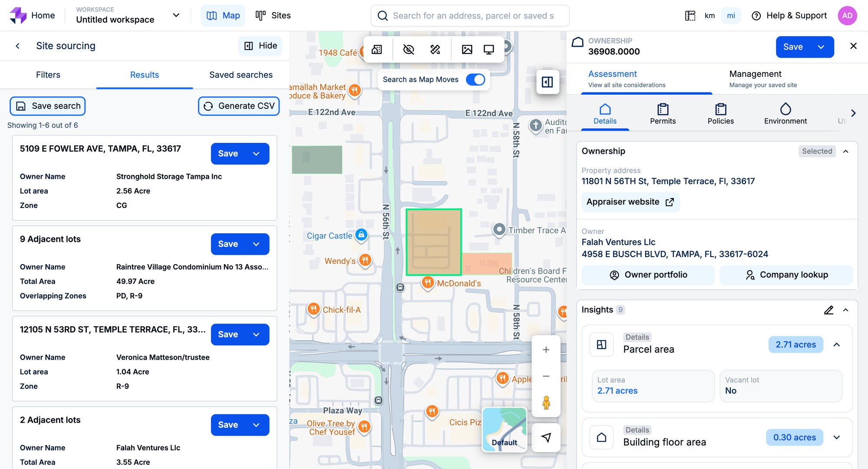Open Help & Support
Screen dimensions: 868x469
[x=789, y=15]
